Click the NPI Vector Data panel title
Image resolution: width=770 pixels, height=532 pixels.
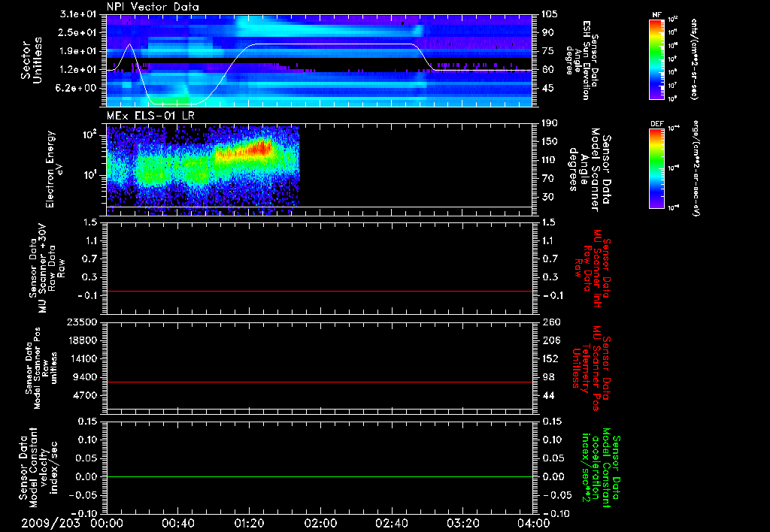[153, 7]
